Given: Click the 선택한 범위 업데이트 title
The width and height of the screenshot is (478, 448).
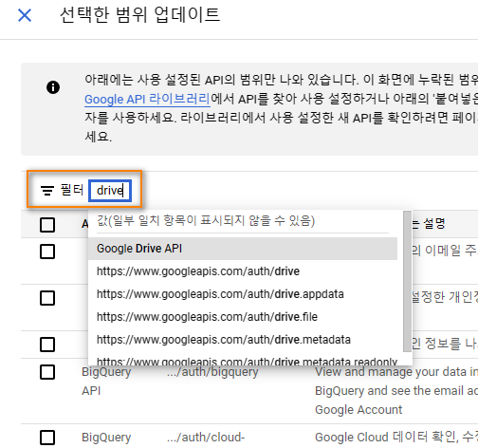Looking at the screenshot, I should [x=139, y=15].
